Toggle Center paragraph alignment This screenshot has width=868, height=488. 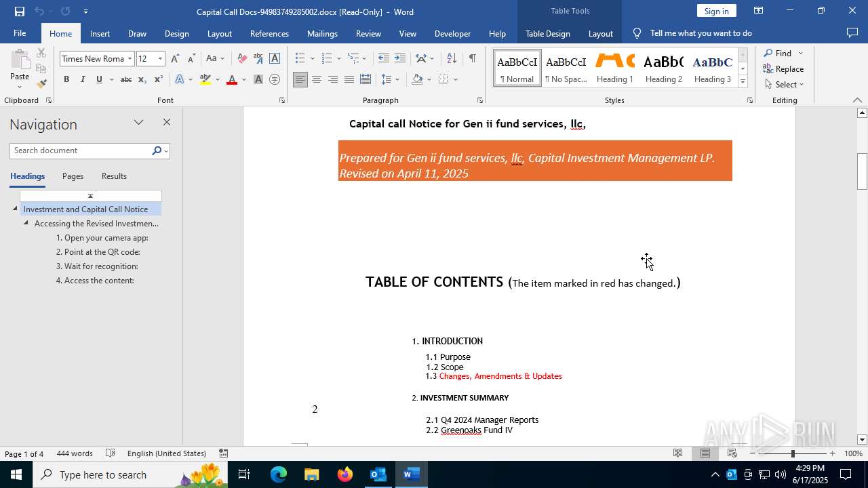point(317,79)
